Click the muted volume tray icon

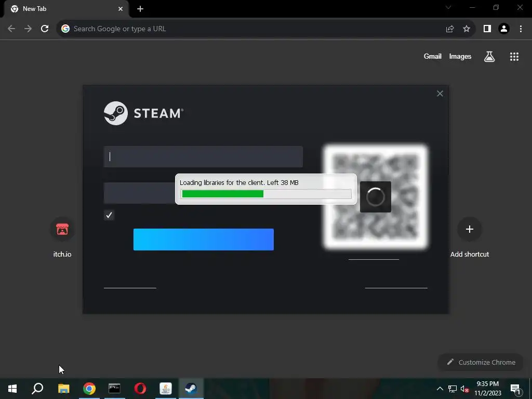pos(465,389)
